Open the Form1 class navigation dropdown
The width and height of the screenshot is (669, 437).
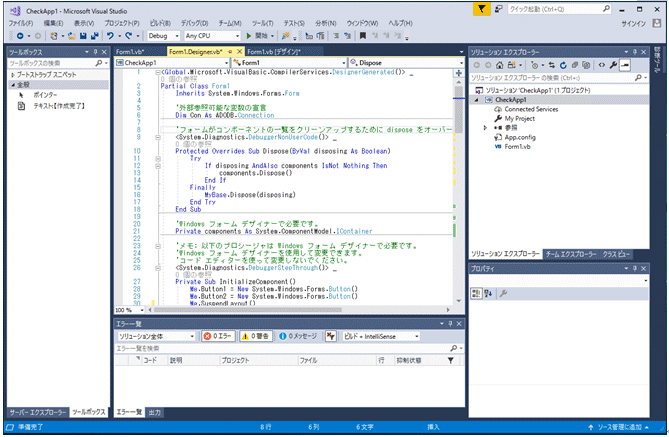point(289,63)
